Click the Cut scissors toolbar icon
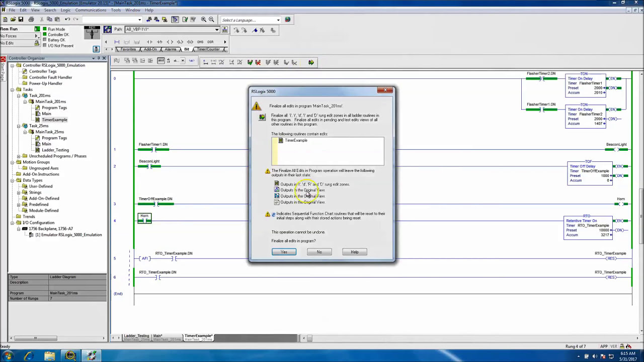 coord(42,20)
